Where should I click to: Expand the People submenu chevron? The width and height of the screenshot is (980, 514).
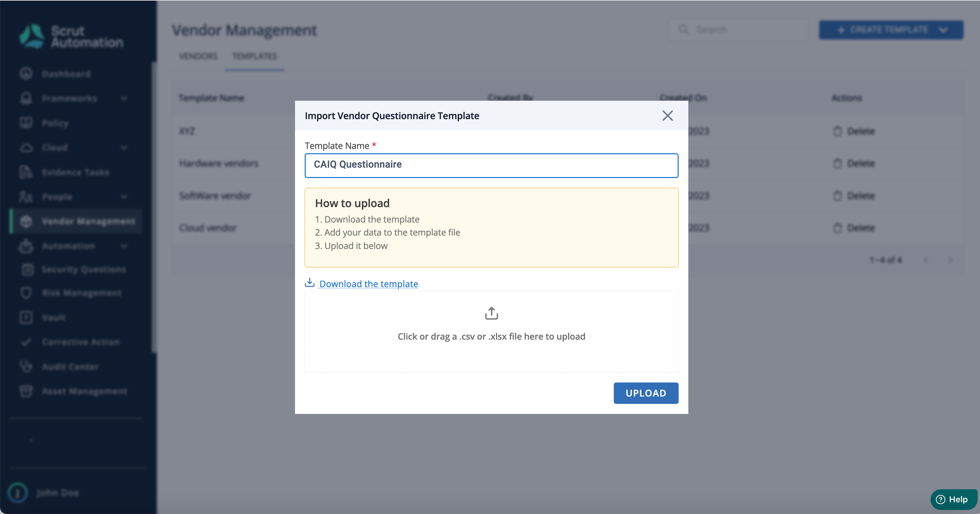[124, 197]
